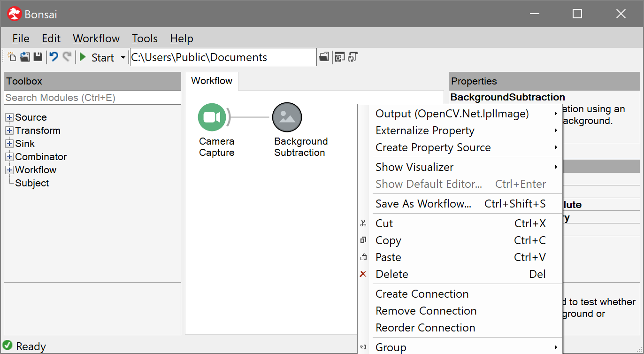Click the Search Modules box
Image resolution: width=644 pixels, height=354 pixels.
click(x=92, y=98)
